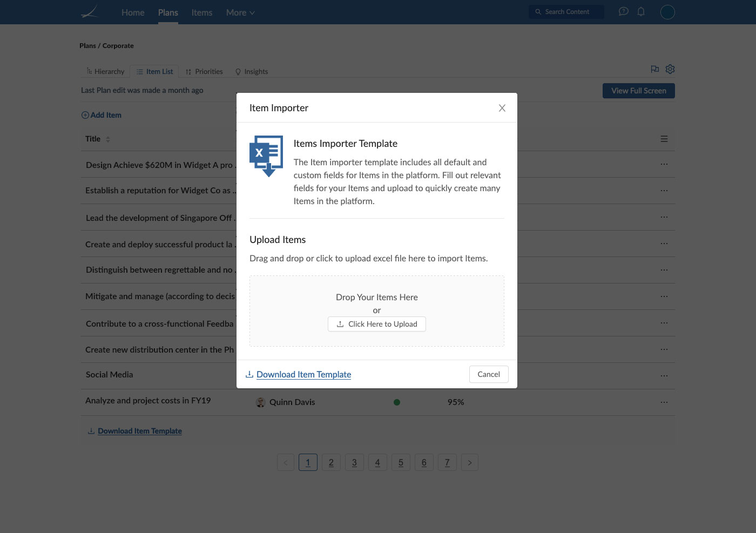This screenshot has width=756, height=533.
Task: Select page 7 in pagination
Action: click(x=447, y=462)
